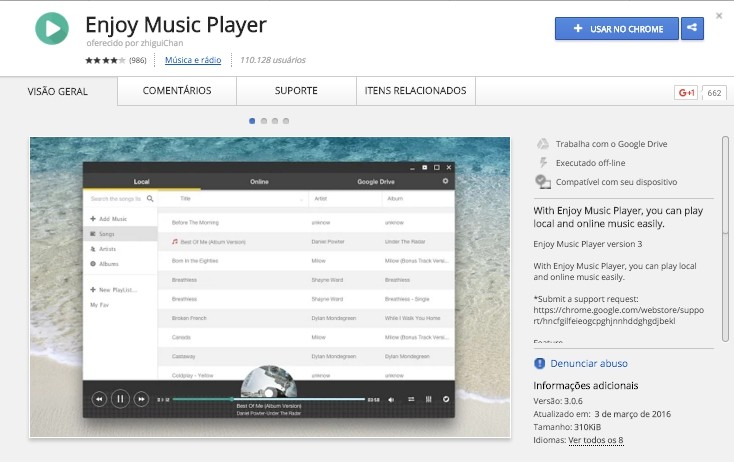Open the Suporte tab
Screen dimensions: 734x462
tap(296, 91)
